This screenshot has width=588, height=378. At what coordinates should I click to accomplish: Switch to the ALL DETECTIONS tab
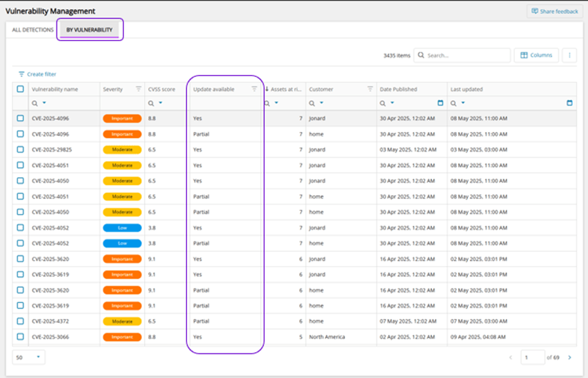pyautogui.click(x=33, y=30)
